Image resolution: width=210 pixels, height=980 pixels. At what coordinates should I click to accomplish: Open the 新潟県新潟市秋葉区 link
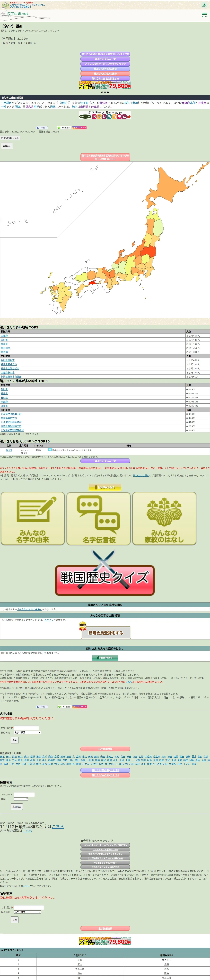coord(11,377)
